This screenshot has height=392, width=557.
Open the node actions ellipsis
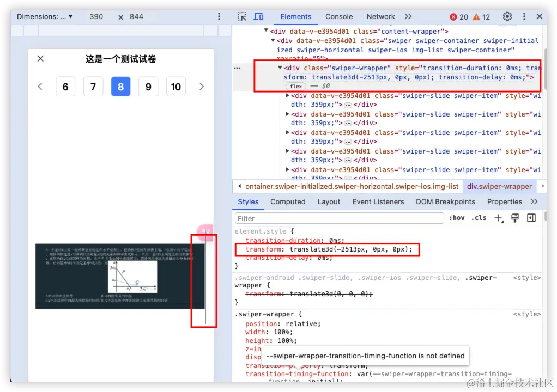pyautogui.click(x=237, y=68)
